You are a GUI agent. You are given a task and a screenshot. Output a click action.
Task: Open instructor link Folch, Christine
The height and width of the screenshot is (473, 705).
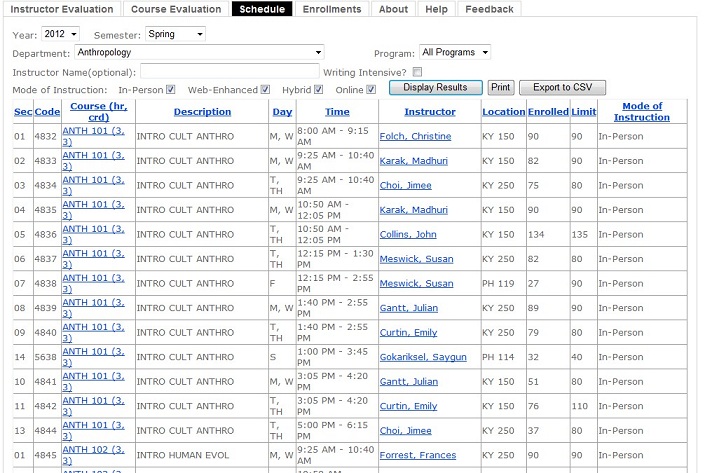(415, 136)
